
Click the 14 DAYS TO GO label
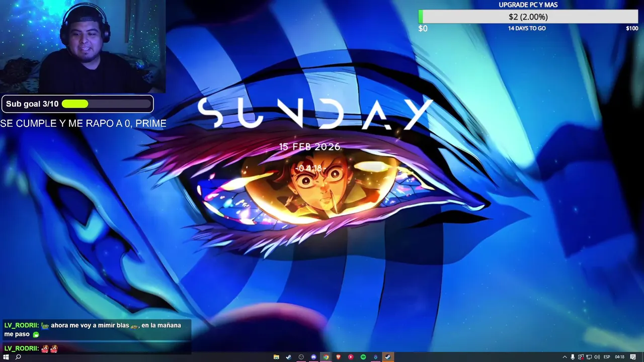click(527, 29)
